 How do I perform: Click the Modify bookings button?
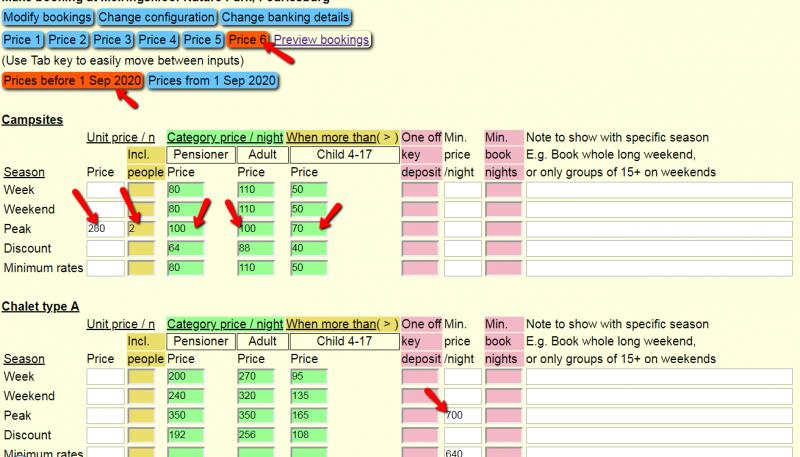(47, 18)
